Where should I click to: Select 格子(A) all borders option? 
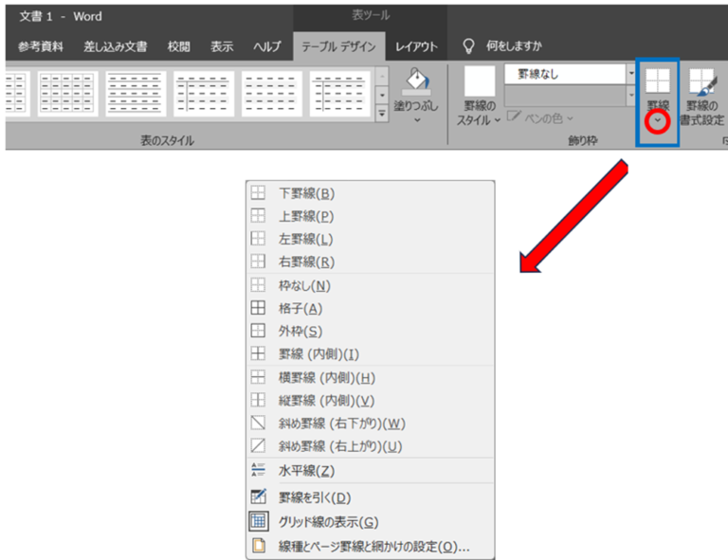tap(300, 308)
